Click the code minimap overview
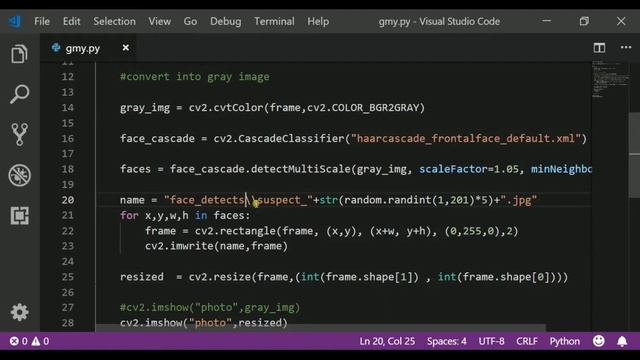Viewport: 640px width, 360px height. [610, 80]
